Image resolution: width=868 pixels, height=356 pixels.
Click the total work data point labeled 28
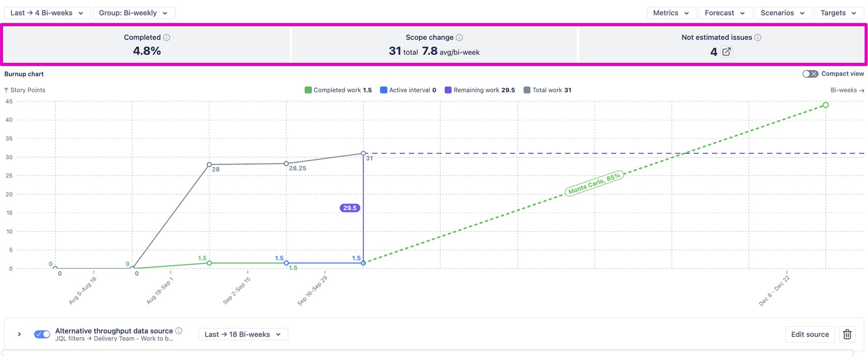(209, 165)
